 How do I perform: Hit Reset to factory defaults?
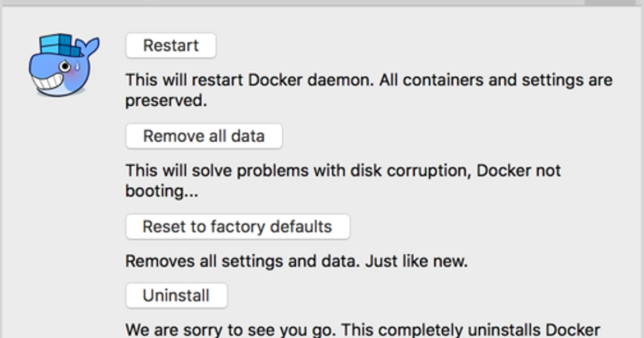pos(237,226)
